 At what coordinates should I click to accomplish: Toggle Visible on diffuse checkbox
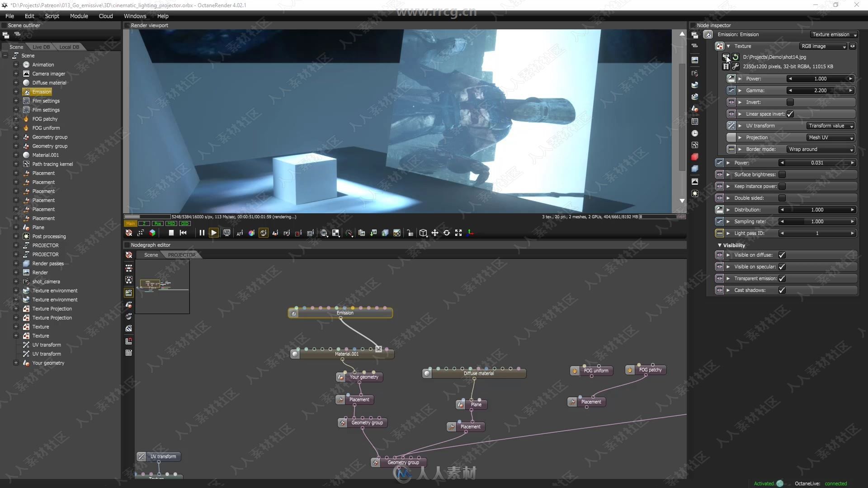(x=781, y=254)
